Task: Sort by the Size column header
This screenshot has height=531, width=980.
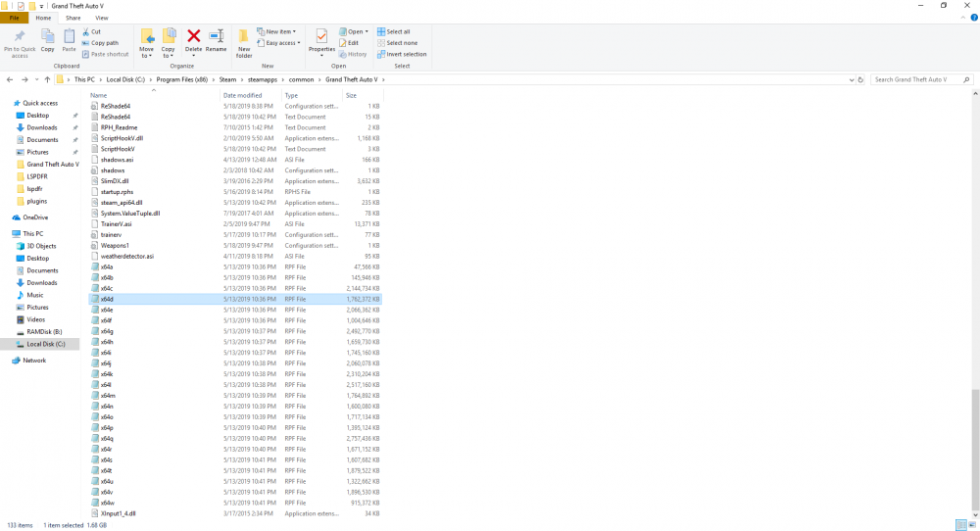Action: click(x=363, y=96)
